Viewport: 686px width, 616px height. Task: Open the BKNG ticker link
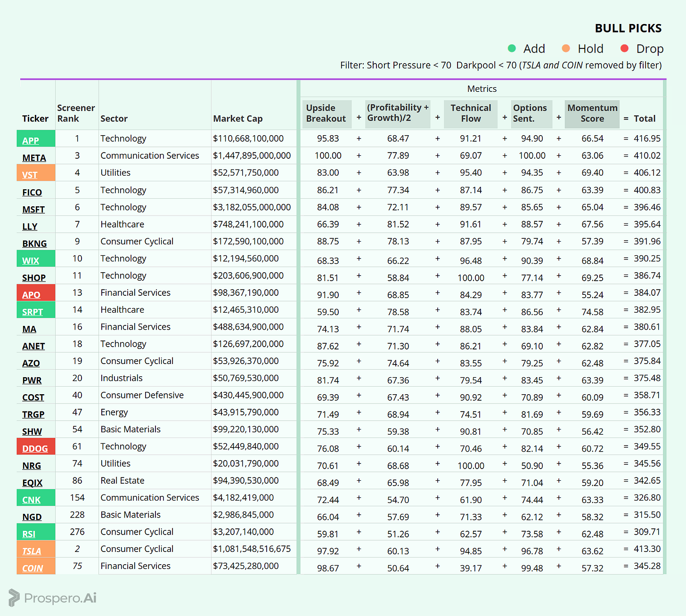[34, 243]
